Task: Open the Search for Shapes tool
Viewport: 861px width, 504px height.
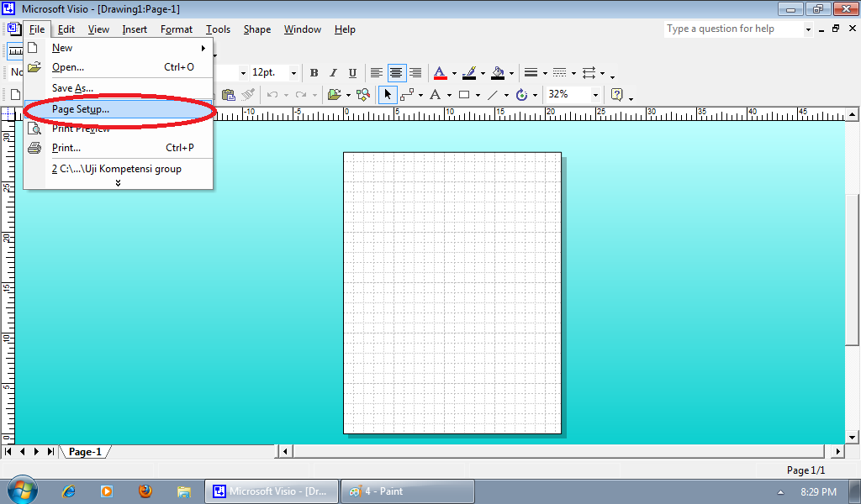Action: click(363, 94)
